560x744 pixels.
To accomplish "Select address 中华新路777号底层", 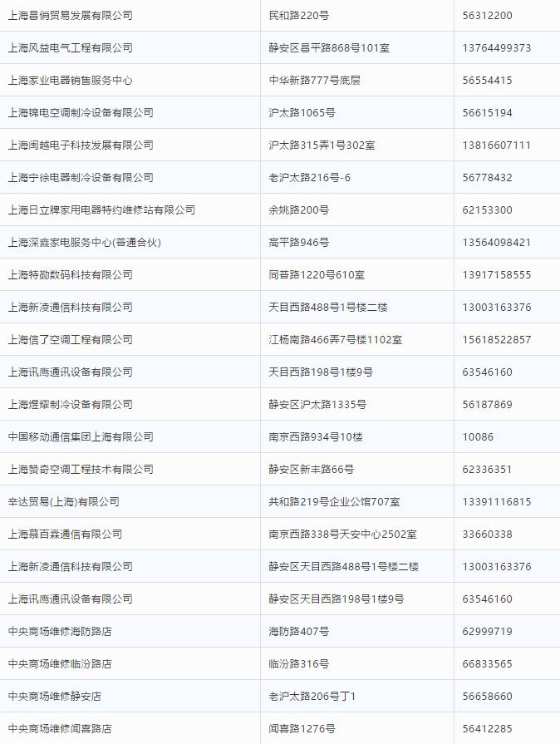I will coord(314,80).
